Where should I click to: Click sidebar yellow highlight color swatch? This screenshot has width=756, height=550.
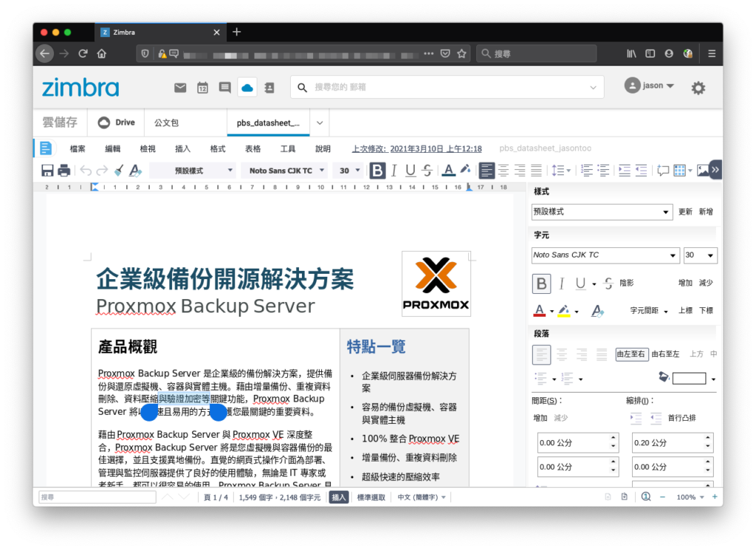tap(563, 311)
